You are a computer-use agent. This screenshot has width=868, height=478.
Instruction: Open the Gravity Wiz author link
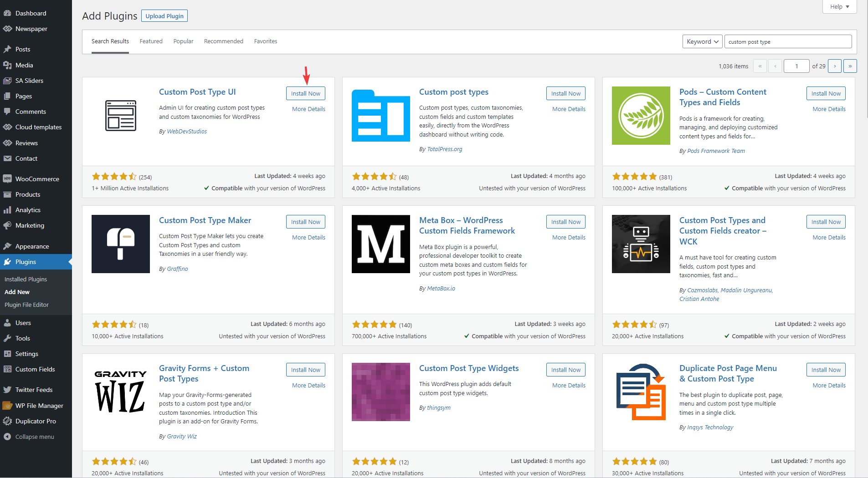182,436
